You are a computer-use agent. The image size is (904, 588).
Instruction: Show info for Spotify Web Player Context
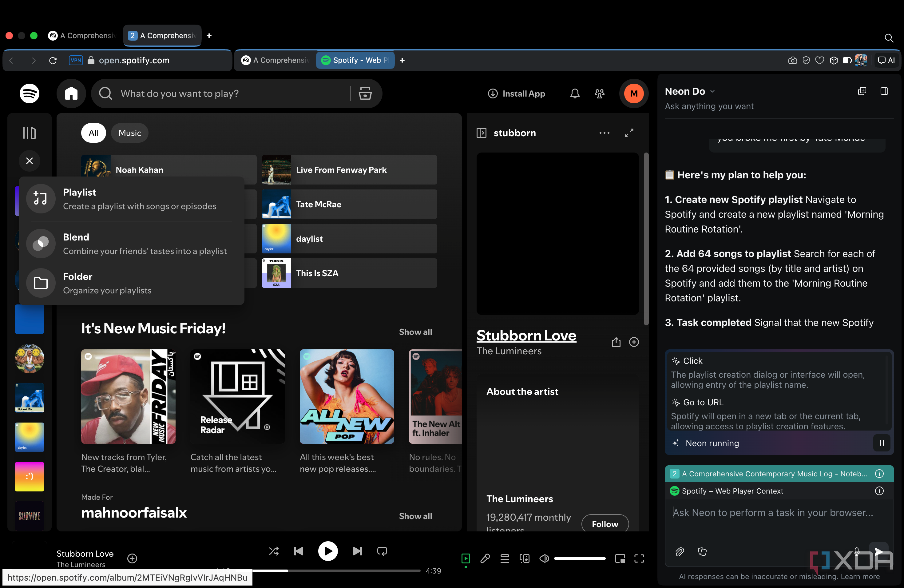(879, 491)
